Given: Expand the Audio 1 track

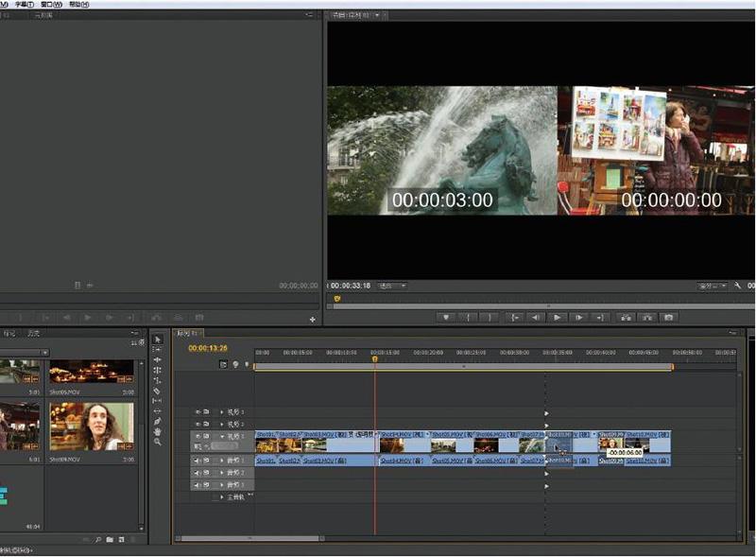Looking at the screenshot, I should [222, 461].
